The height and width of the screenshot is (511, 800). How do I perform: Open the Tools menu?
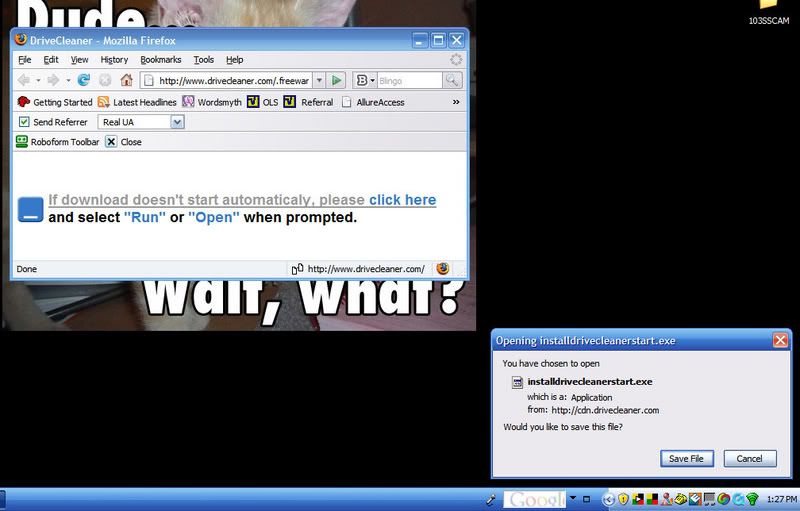204,60
